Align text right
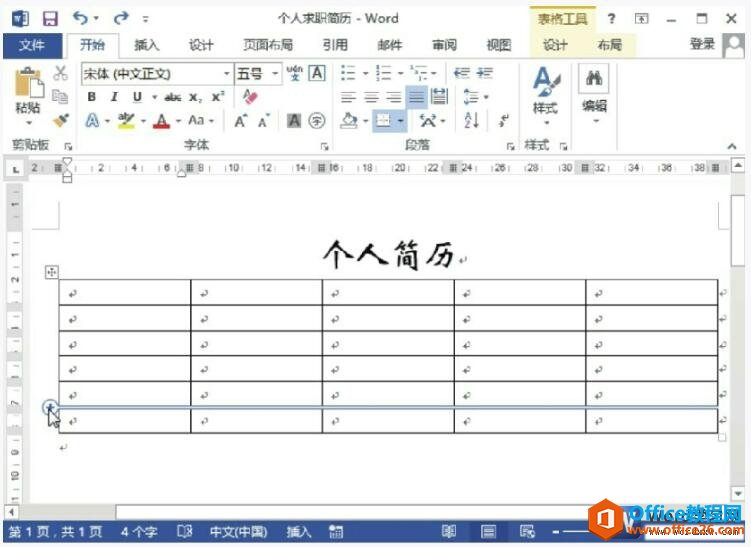Image resolution: width=751 pixels, height=547 pixels. click(x=394, y=97)
